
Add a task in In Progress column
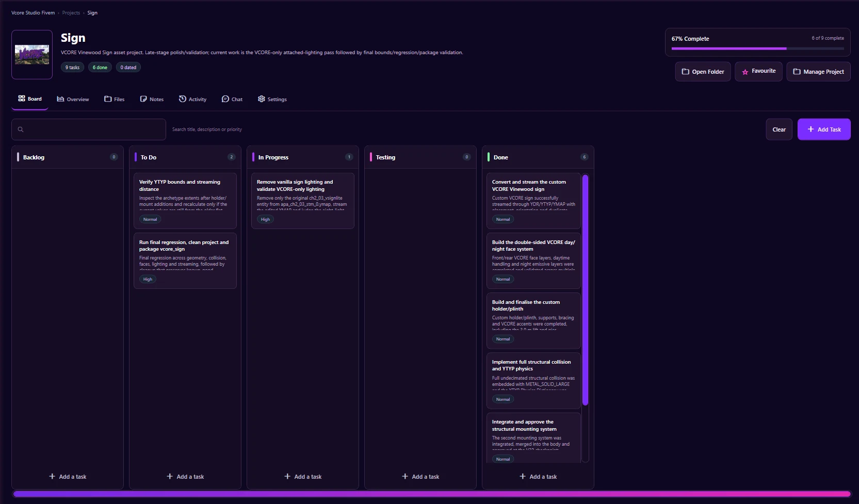[303, 477]
